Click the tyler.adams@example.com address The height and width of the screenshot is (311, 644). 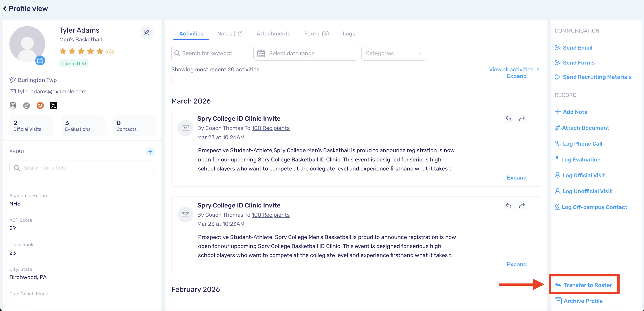coord(52,91)
